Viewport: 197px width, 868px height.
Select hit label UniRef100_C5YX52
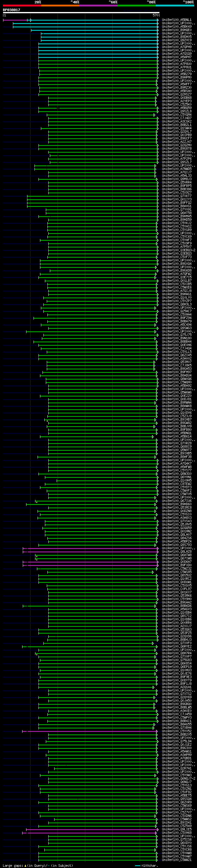point(176,732)
